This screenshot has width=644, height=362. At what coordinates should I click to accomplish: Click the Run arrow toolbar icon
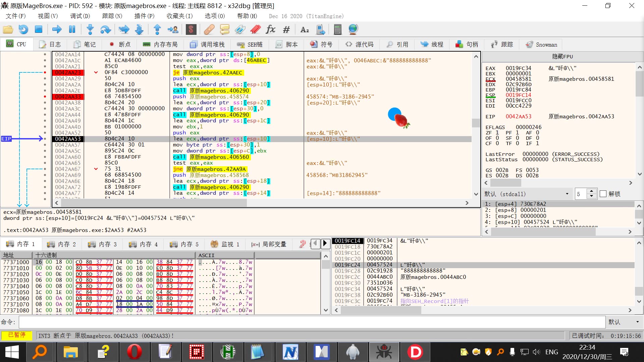tap(57, 29)
